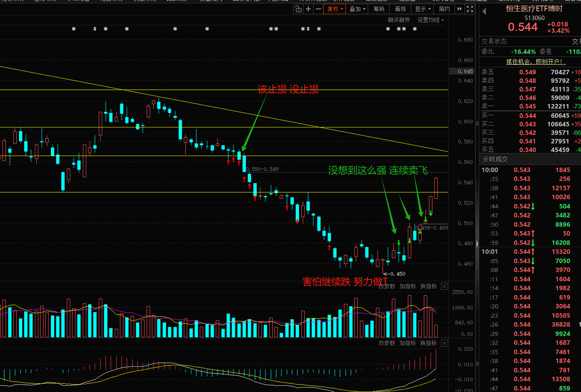The height and width of the screenshot is (392, 581).
Task: Click the 融资融券 margin trading label
Action: (399, 20)
